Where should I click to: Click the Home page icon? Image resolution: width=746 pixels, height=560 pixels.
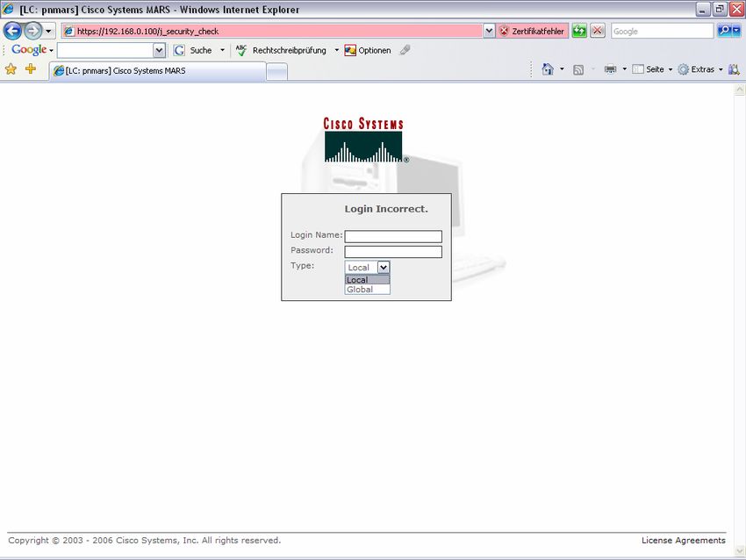point(548,69)
